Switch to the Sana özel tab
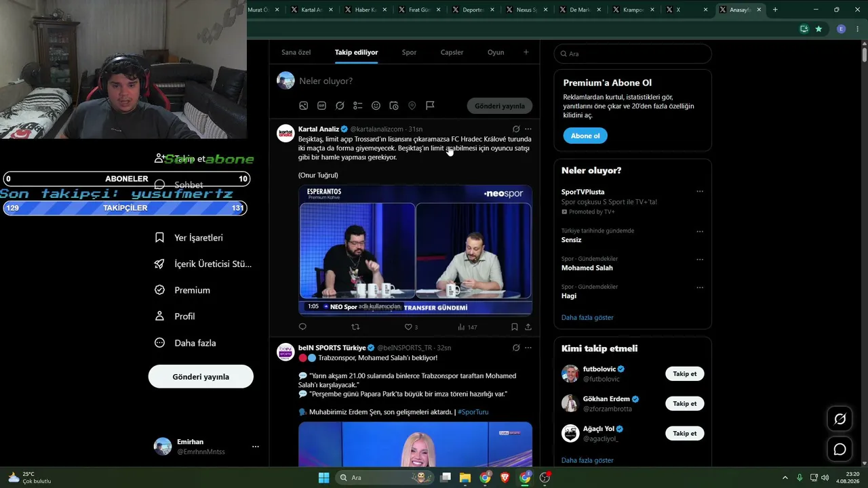Image resolution: width=868 pixels, height=488 pixels. pyautogui.click(x=296, y=52)
